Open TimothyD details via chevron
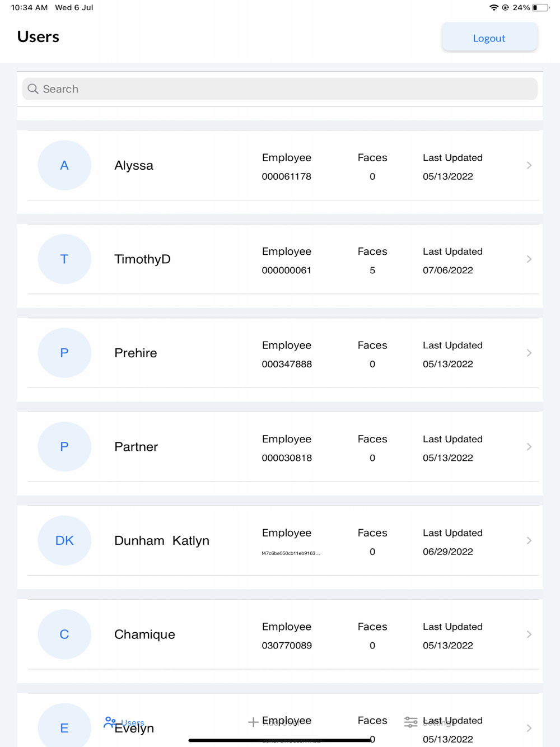Image resolution: width=560 pixels, height=747 pixels. coord(529,259)
